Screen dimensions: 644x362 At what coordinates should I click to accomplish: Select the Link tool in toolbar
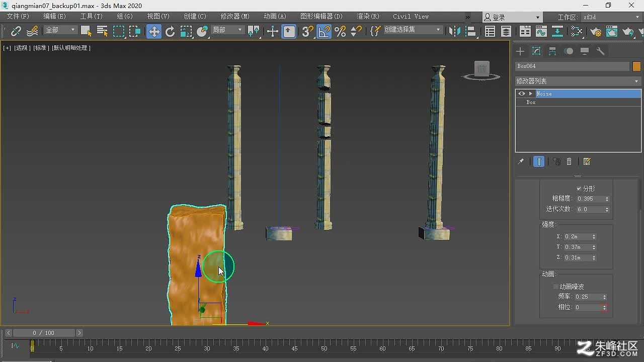[x=16, y=31]
